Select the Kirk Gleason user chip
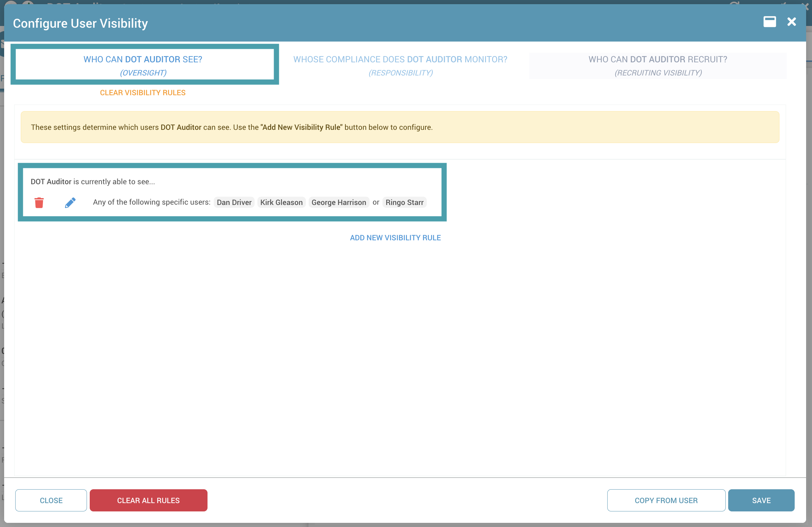The image size is (812, 527). point(281,203)
